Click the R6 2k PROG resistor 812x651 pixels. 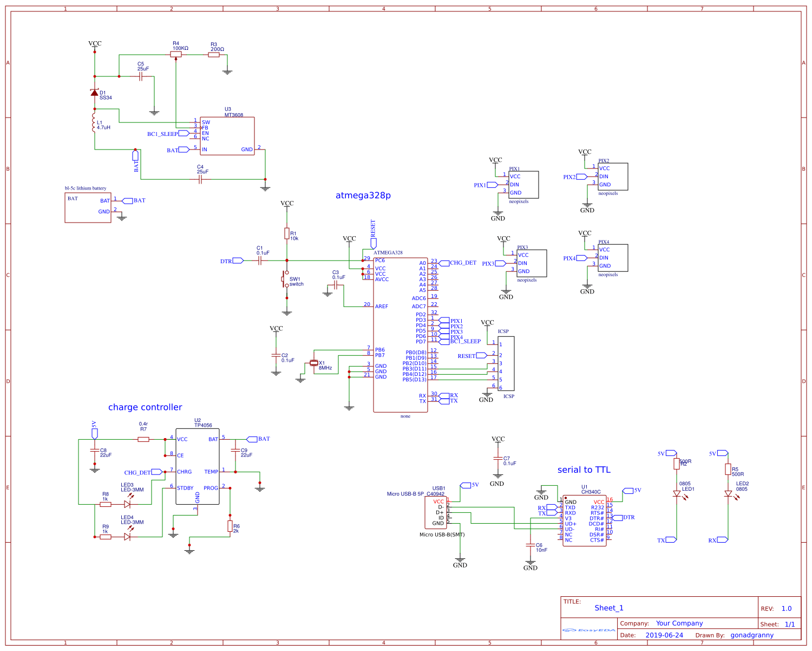230,526
